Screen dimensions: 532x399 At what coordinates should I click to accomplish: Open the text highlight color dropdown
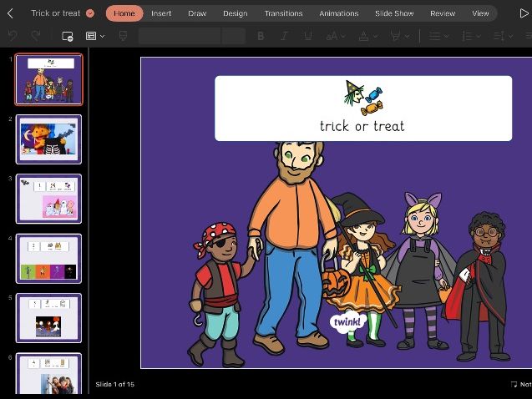pyautogui.click(x=400, y=36)
